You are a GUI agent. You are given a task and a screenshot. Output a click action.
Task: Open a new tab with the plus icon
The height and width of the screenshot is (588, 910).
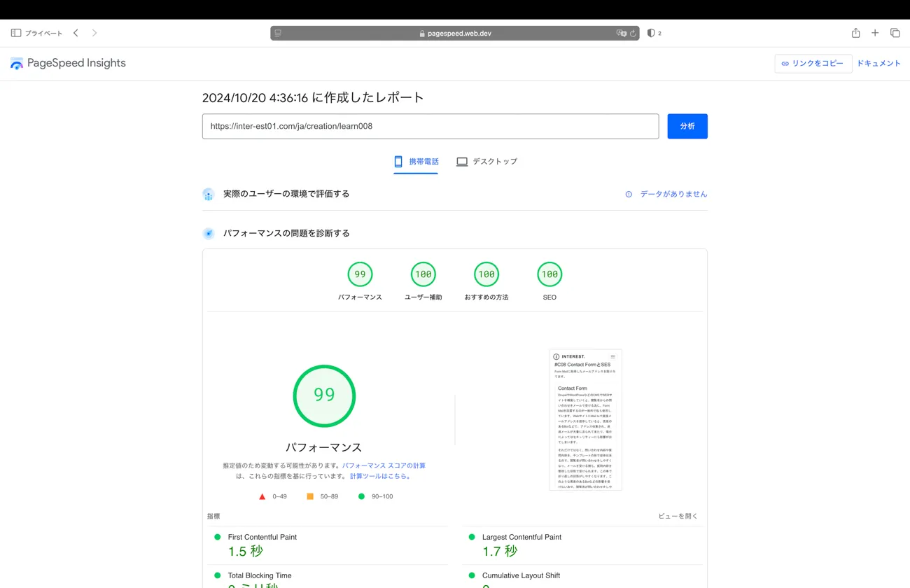(x=875, y=33)
